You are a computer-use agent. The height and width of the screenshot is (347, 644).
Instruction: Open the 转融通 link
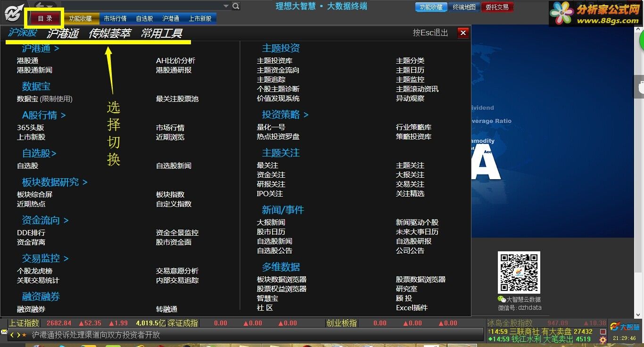[x=166, y=309]
